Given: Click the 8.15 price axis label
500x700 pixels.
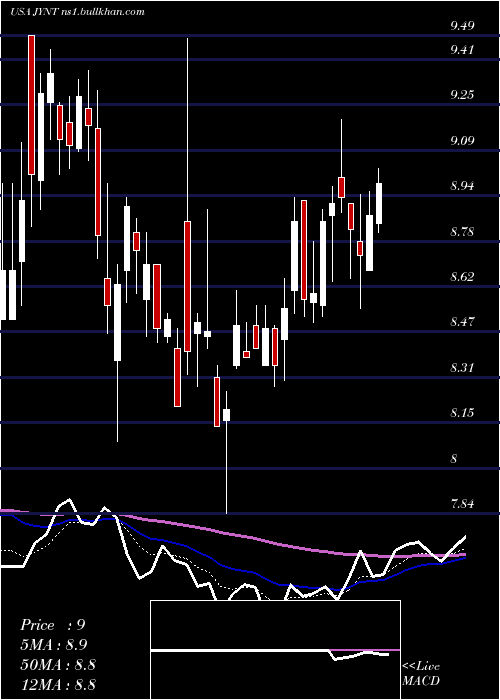Looking at the screenshot, I should (462, 412).
